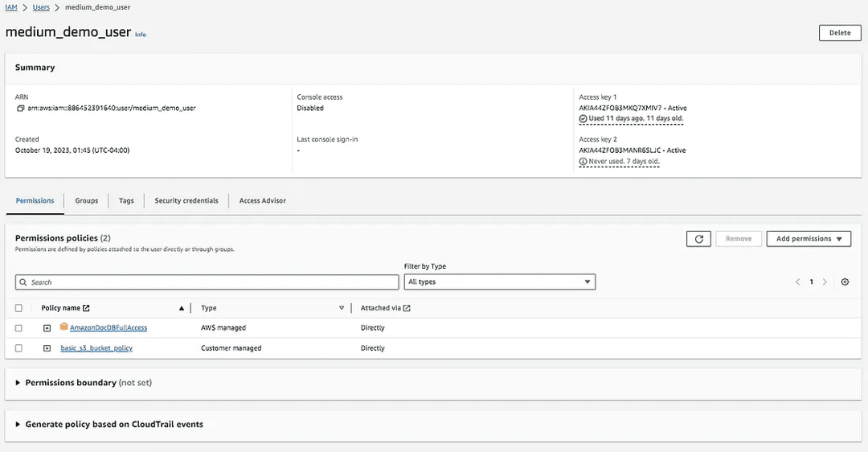This screenshot has width=868, height=452.
Task: Go to previous page arrow in pagination
Action: pyautogui.click(x=798, y=282)
